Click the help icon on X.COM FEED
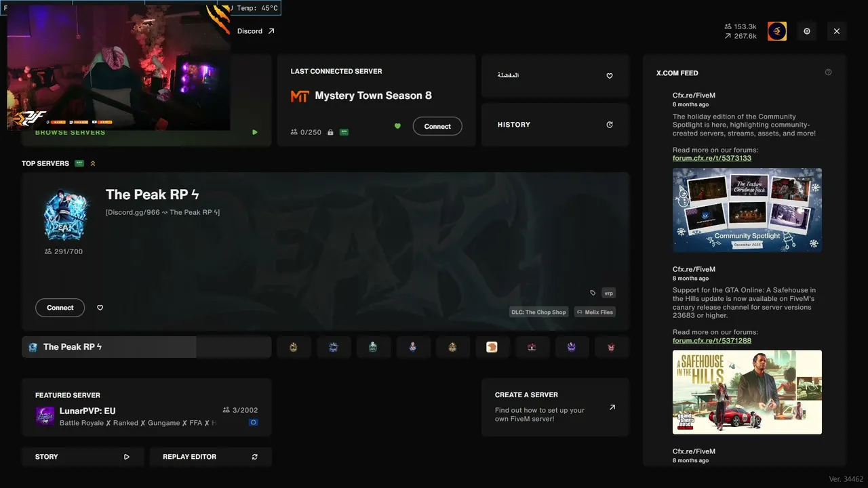 click(x=828, y=73)
